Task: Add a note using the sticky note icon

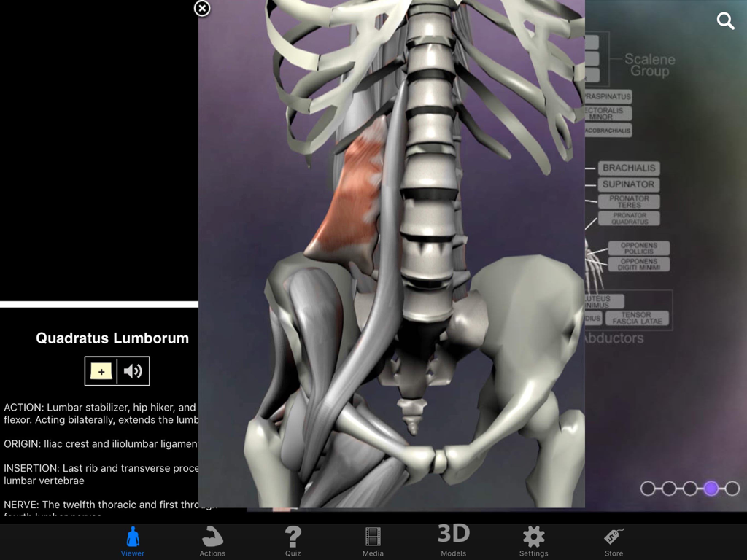Action: [102, 370]
